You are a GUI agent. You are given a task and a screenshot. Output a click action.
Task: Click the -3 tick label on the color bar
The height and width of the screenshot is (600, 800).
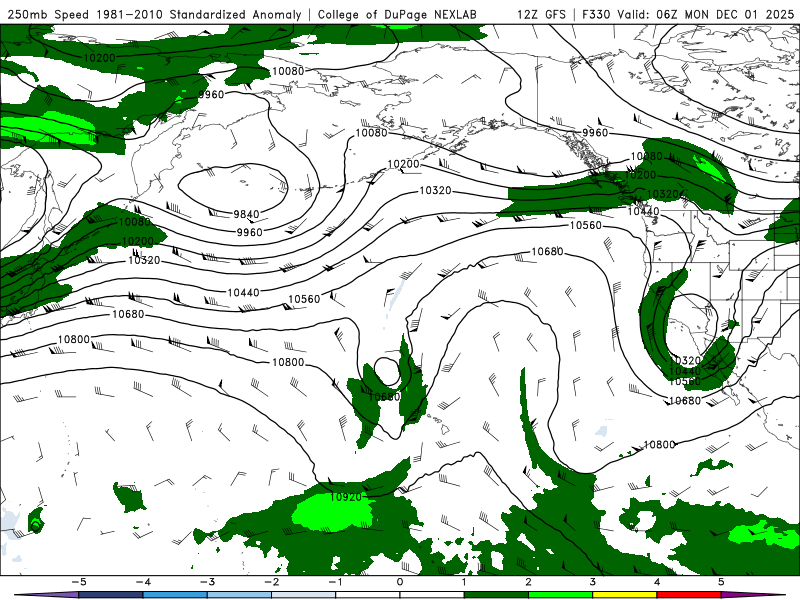pyautogui.click(x=207, y=582)
